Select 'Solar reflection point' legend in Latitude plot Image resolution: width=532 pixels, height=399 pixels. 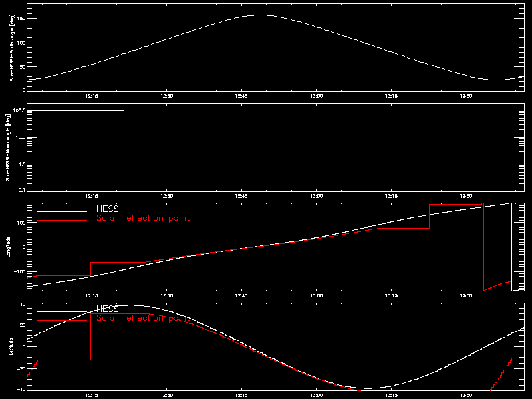[x=143, y=318]
